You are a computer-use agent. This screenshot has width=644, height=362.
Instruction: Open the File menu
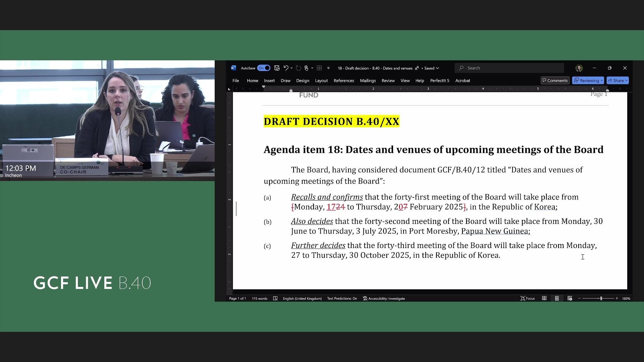(236, 81)
